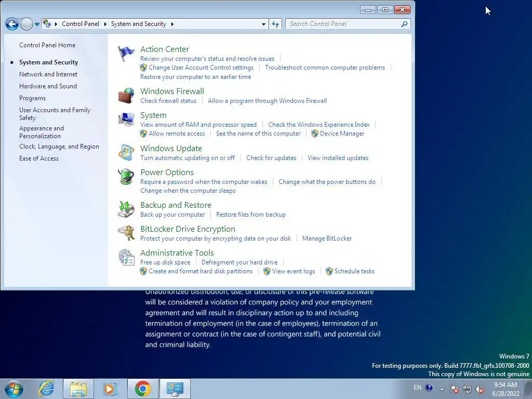Click Turn automatic updating on or off
The image size is (532, 399).
point(187,158)
